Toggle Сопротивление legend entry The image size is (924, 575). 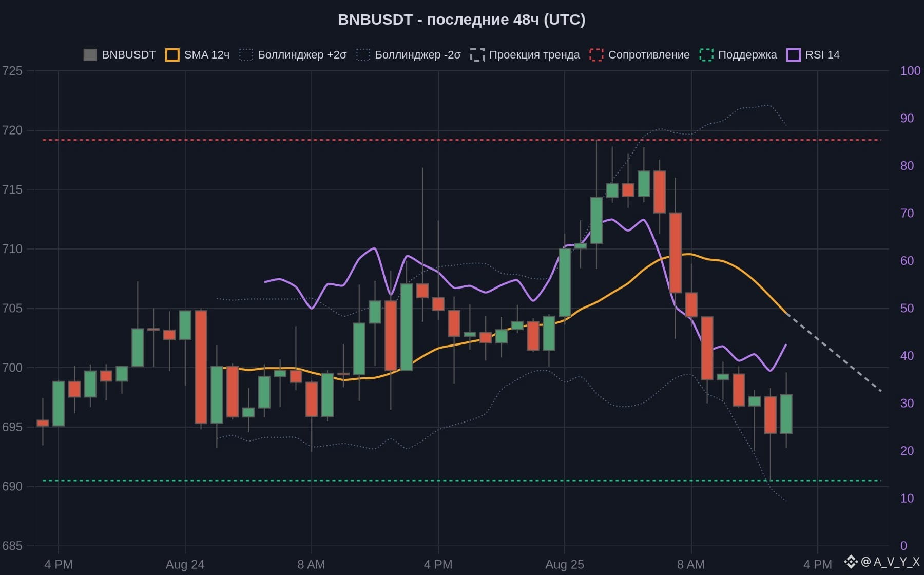(640, 55)
